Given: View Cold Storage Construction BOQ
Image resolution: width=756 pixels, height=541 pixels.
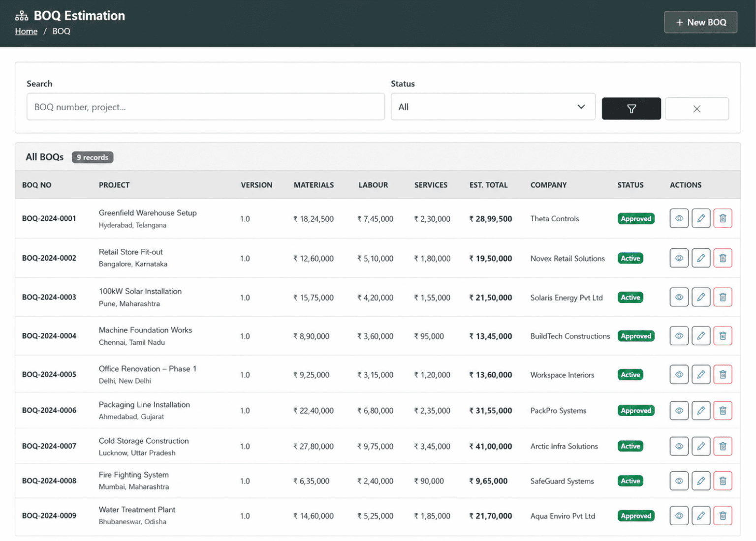Looking at the screenshot, I should pyautogui.click(x=679, y=447).
